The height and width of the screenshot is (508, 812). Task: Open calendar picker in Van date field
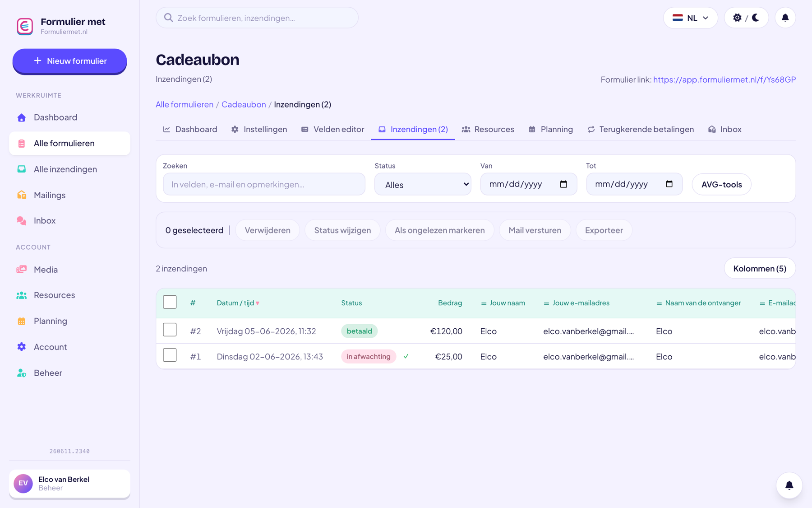[563, 184]
